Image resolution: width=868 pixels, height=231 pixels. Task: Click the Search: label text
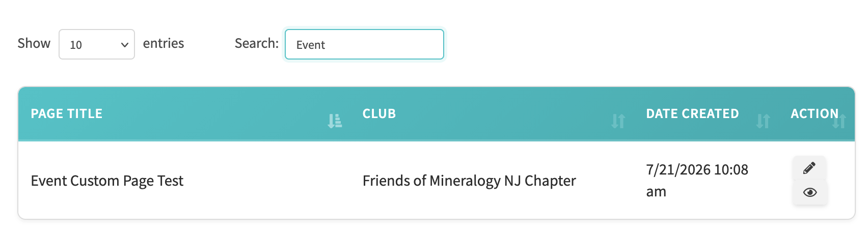click(x=257, y=43)
